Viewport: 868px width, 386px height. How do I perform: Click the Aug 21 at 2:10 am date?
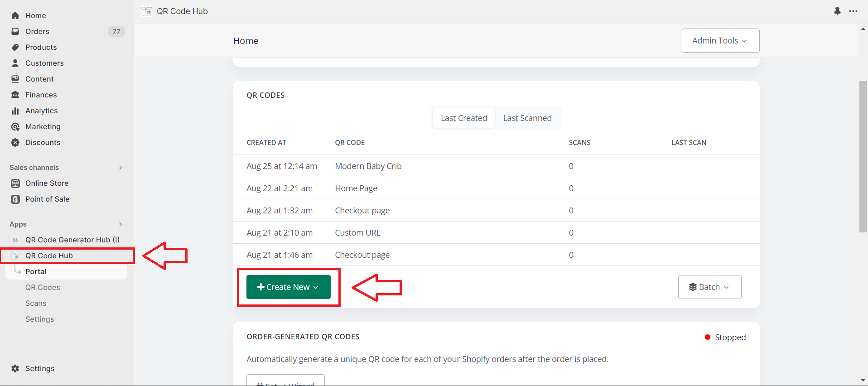[x=280, y=233]
